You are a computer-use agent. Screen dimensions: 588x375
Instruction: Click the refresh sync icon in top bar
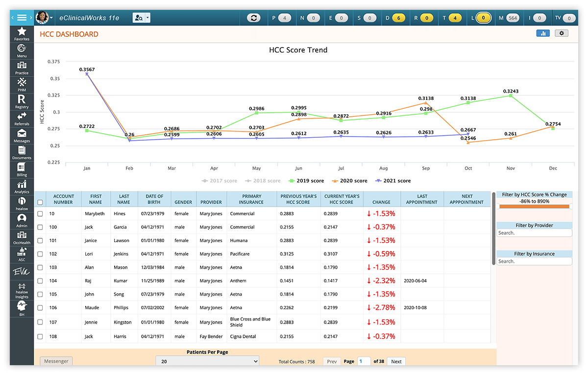coord(253,18)
